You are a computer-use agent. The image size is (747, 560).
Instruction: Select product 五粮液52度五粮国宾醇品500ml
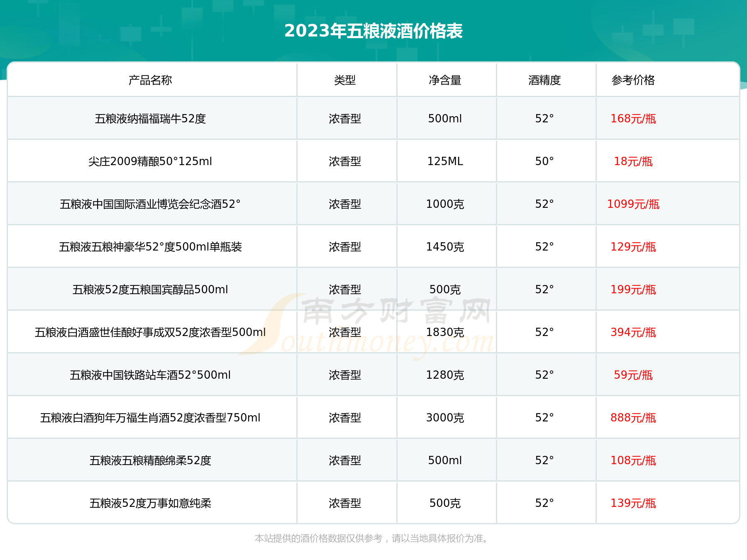pyautogui.click(x=150, y=290)
